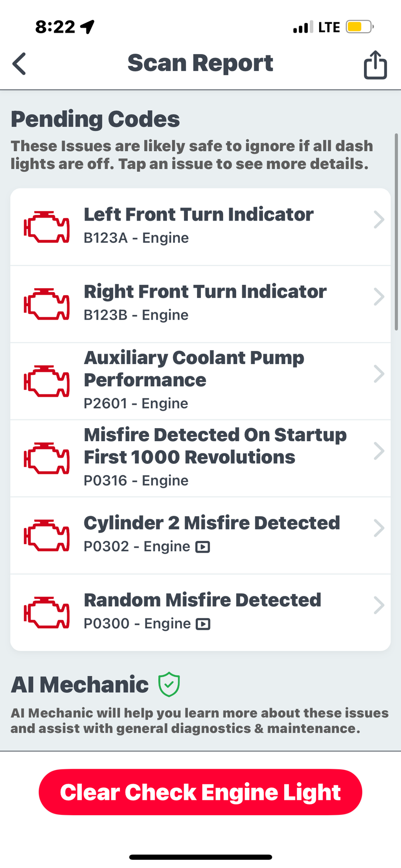Tap engine icon beside Left Front Turn Indicator
Screen dimensions: 401x868
tap(47, 227)
